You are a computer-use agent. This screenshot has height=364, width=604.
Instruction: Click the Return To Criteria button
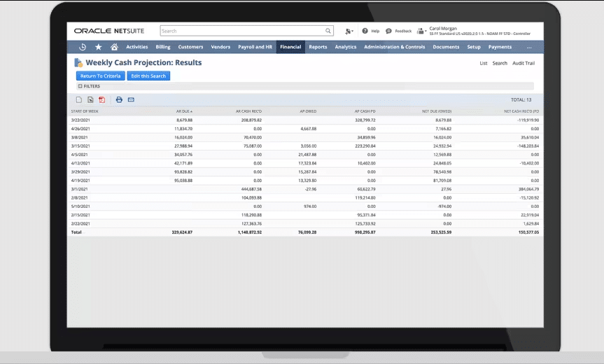pos(100,76)
